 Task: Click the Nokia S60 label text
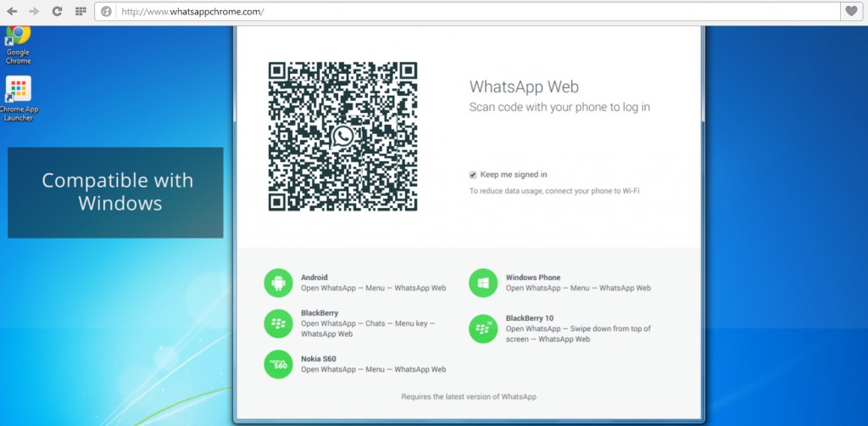tap(319, 359)
